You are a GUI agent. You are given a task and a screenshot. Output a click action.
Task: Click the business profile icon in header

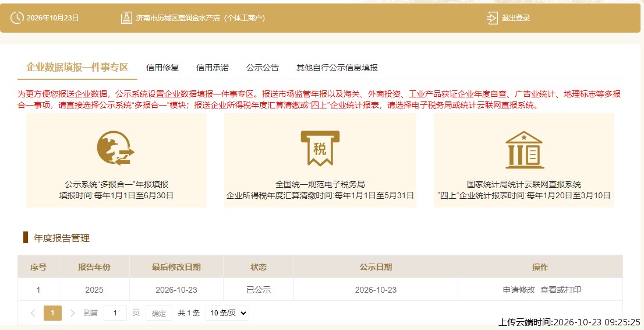(126, 18)
